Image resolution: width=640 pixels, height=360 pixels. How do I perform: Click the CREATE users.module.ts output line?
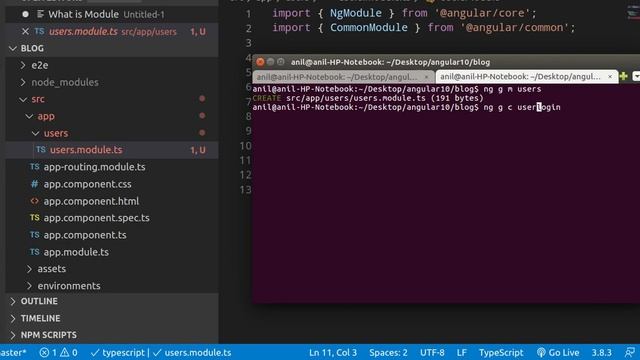(x=368, y=98)
